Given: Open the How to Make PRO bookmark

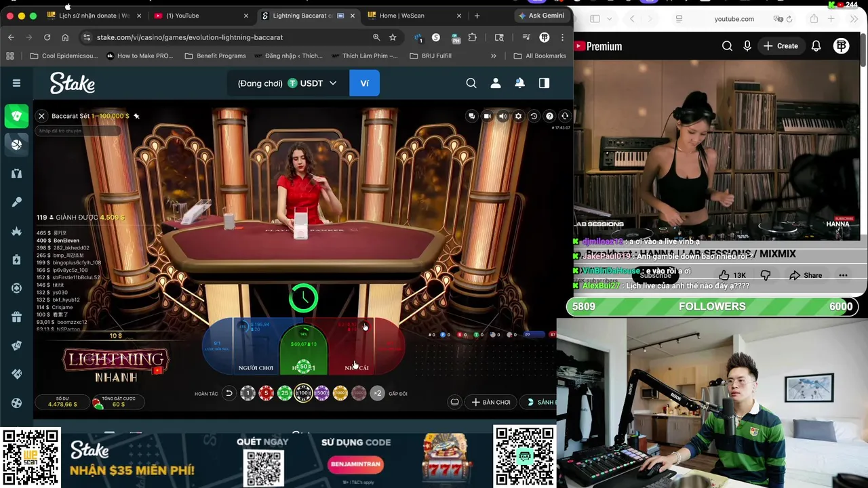Looking at the screenshot, I should pos(140,56).
